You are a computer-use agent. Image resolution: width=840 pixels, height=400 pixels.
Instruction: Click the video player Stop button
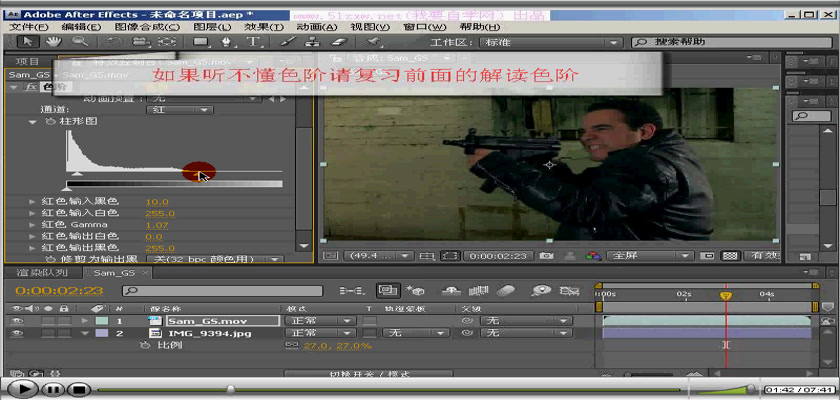[79, 389]
